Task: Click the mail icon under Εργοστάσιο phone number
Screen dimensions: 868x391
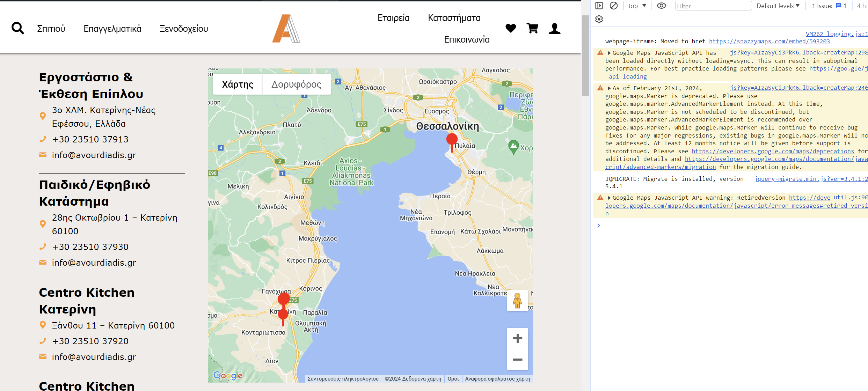Action: [x=43, y=155]
